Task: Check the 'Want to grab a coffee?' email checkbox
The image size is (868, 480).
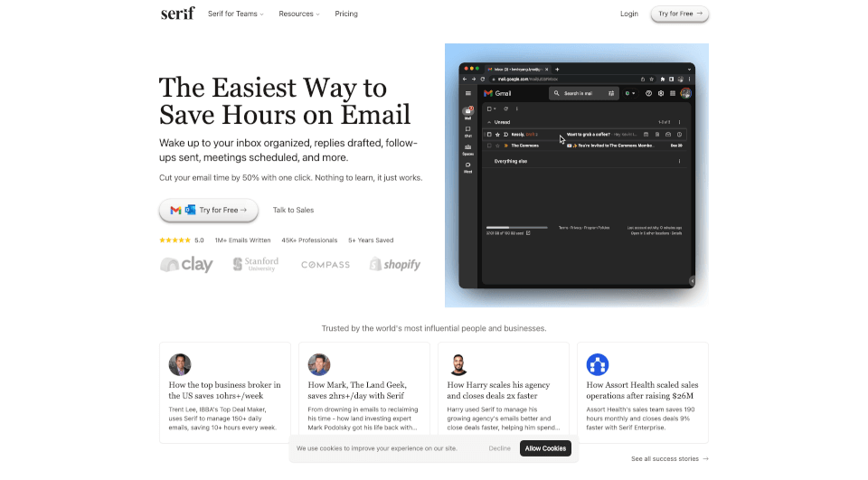Action: tap(489, 135)
